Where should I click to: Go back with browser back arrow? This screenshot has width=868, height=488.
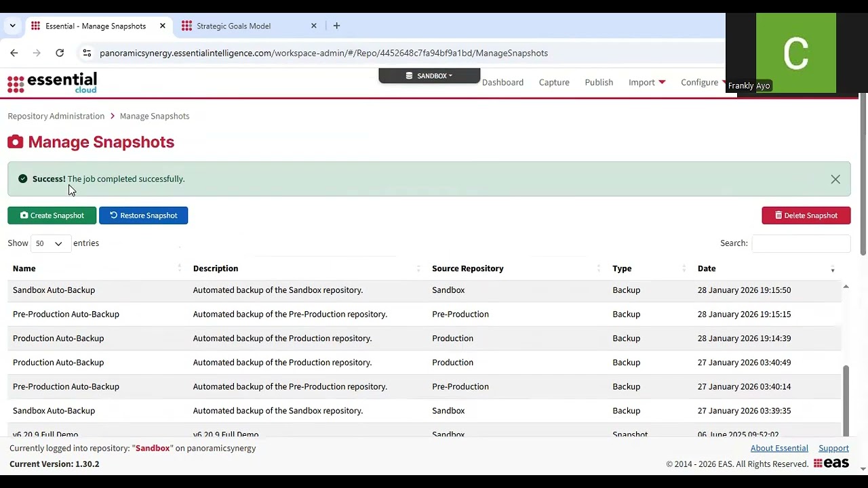(x=14, y=53)
